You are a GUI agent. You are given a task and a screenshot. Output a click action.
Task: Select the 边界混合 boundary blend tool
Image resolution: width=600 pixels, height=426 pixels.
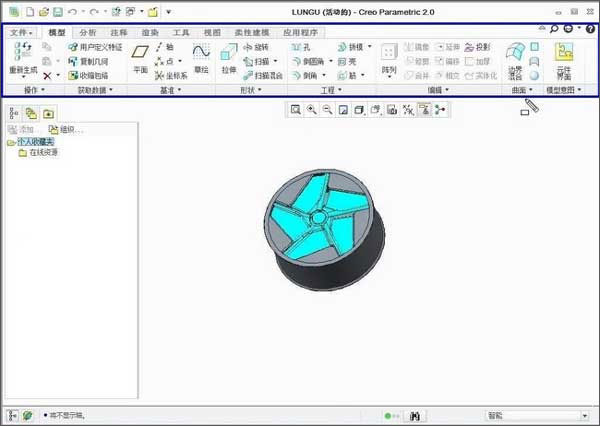pyautogui.click(x=515, y=61)
